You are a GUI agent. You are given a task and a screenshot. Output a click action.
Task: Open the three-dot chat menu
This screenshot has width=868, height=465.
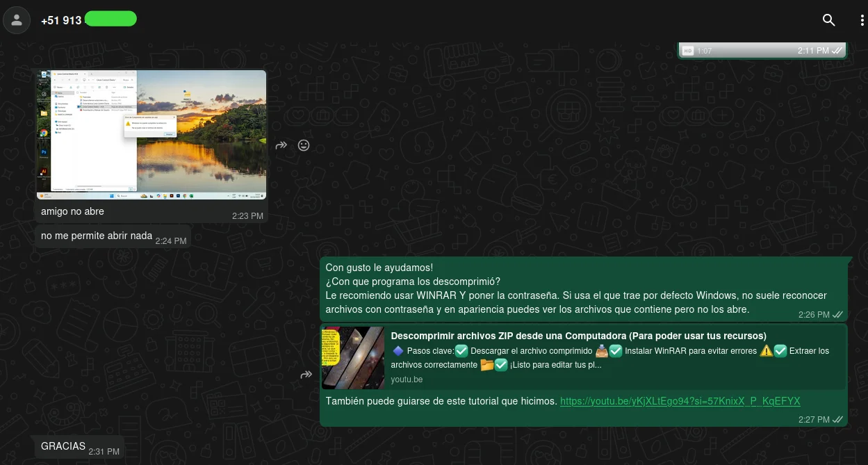862,20
